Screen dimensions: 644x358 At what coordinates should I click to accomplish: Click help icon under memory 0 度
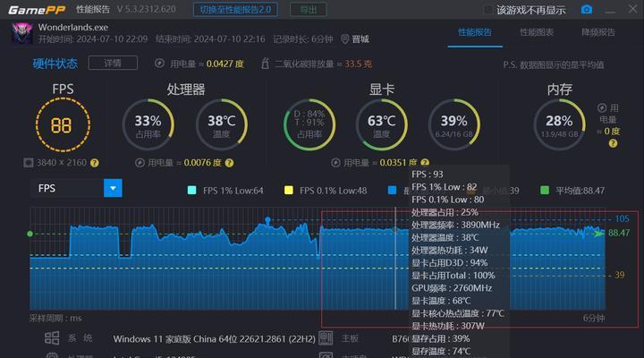point(613,143)
